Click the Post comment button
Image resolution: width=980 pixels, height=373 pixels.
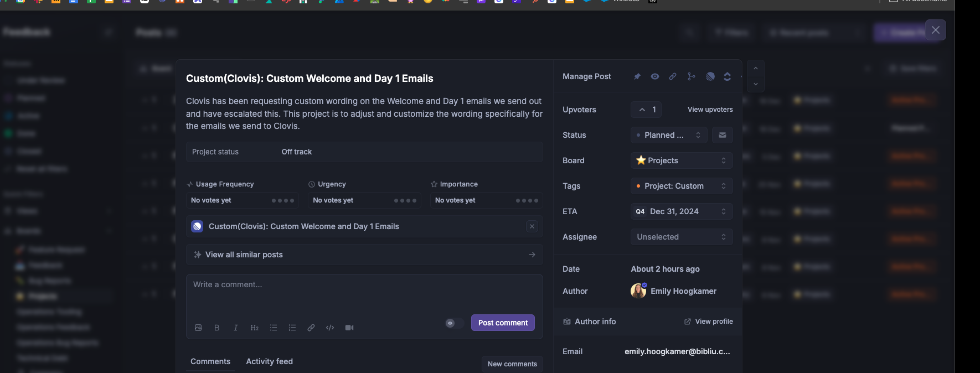tap(503, 323)
